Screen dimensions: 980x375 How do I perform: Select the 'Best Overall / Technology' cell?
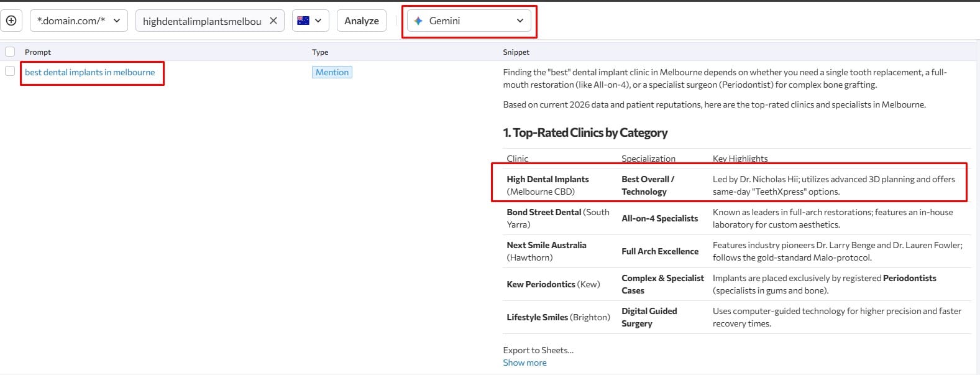tap(648, 185)
